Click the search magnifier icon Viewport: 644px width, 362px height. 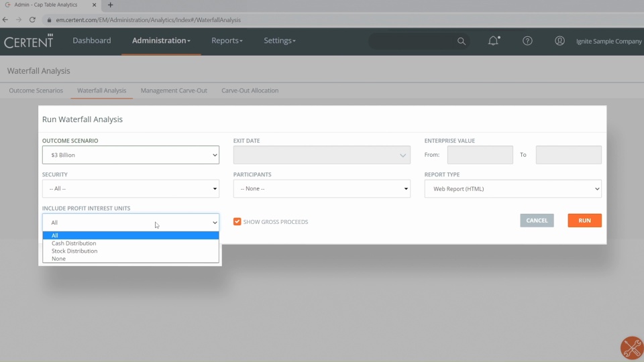(x=462, y=41)
